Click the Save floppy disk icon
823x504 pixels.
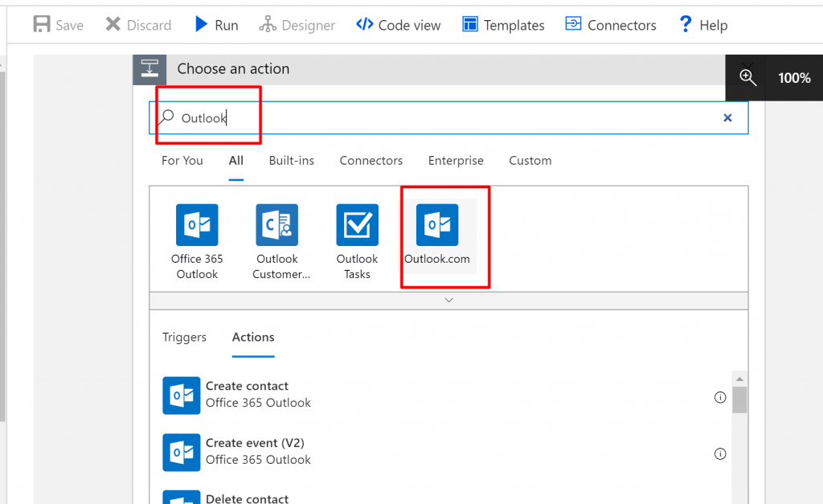pos(42,24)
